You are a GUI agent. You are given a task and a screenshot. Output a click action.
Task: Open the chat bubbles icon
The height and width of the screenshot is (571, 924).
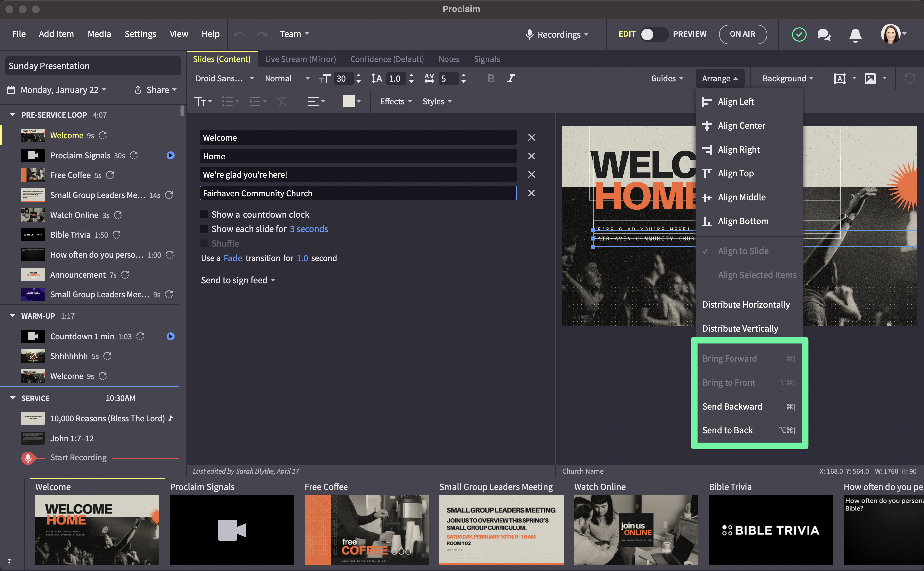(824, 35)
